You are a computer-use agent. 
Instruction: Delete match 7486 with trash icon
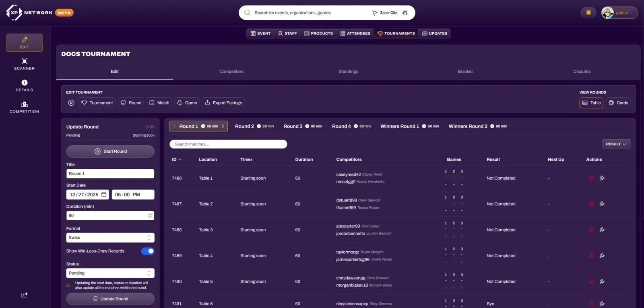[x=591, y=178]
